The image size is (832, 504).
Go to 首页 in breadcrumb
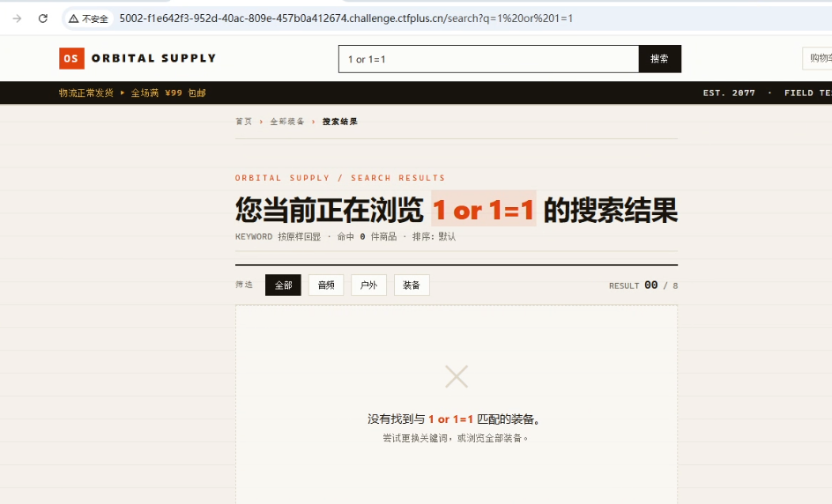pyautogui.click(x=243, y=122)
